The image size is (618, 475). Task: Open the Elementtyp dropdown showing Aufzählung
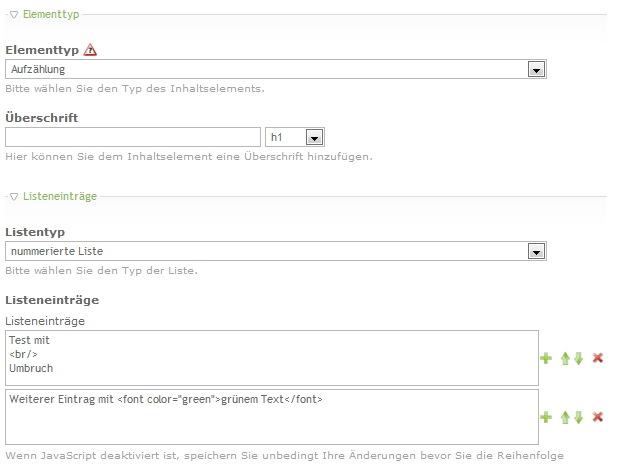[x=276, y=69]
